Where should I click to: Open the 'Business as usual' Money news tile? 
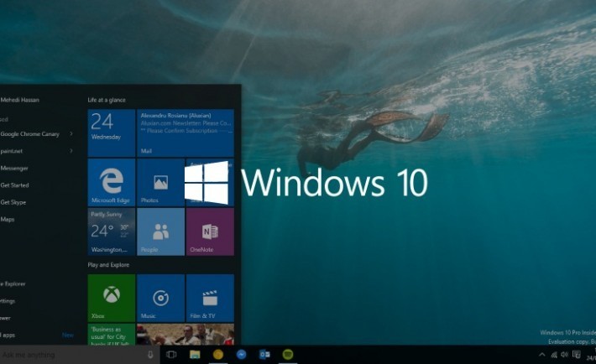pyautogui.click(x=112, y=335)
